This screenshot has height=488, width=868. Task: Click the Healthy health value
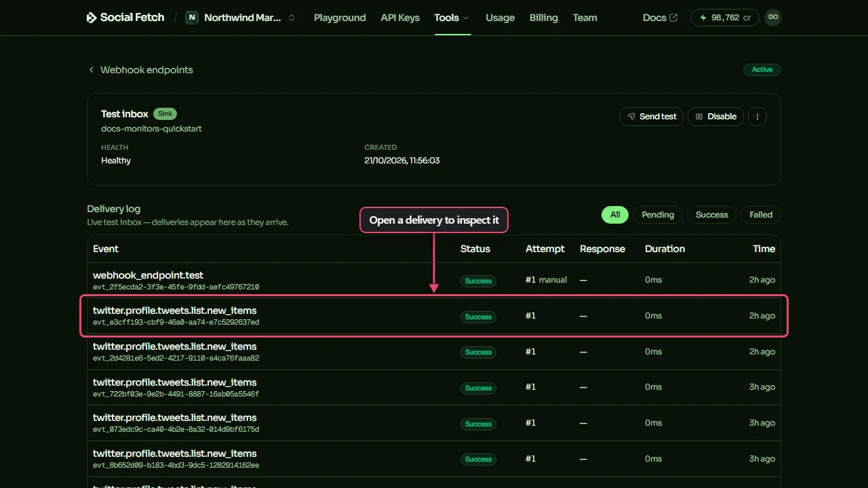[116, 161]
